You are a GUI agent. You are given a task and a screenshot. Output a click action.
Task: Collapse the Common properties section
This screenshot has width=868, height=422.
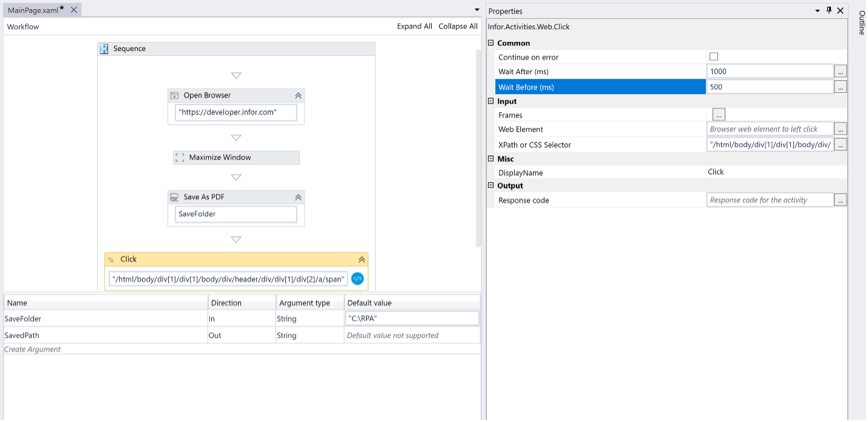[x=491, y=43]
